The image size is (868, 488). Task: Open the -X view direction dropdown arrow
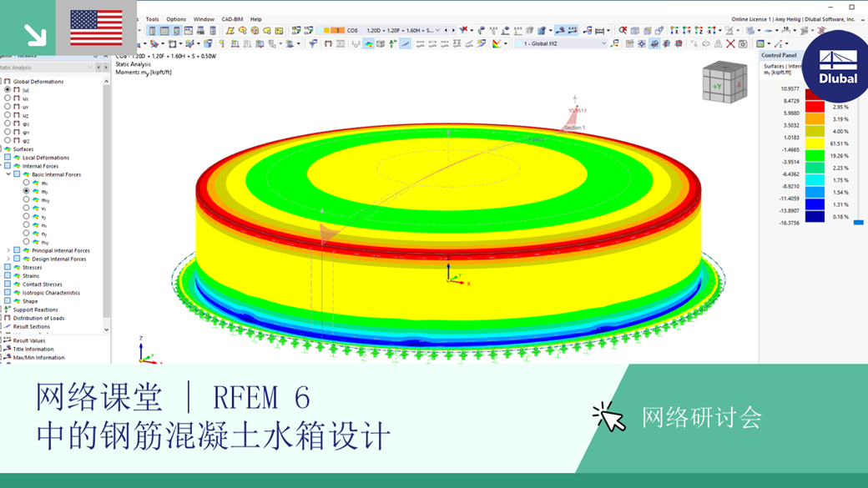coord(719,30)
